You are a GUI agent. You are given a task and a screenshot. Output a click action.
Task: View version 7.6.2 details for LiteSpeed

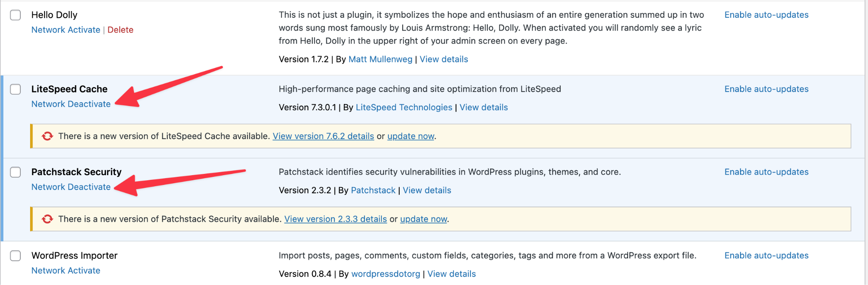coord(323,136)
